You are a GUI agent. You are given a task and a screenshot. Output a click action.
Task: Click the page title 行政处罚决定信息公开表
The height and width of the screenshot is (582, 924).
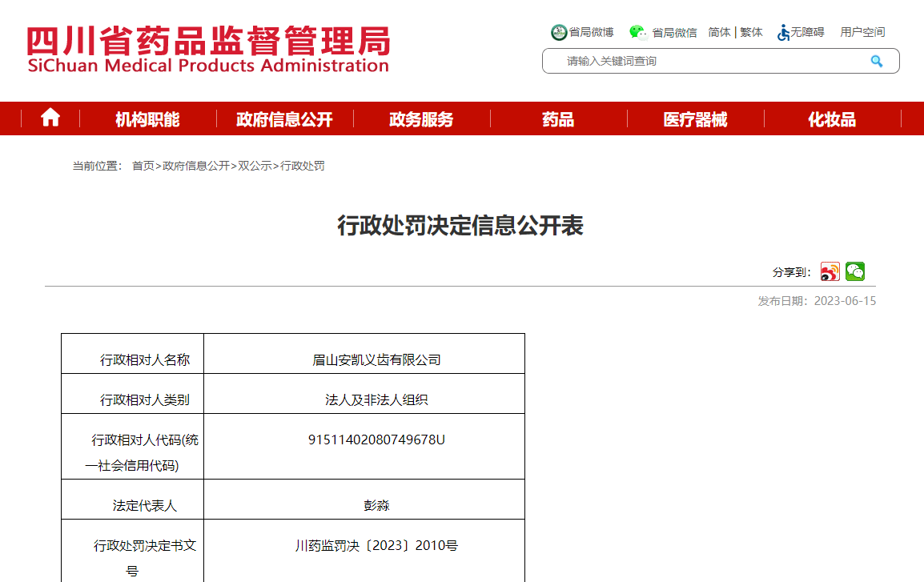point(460,226)
